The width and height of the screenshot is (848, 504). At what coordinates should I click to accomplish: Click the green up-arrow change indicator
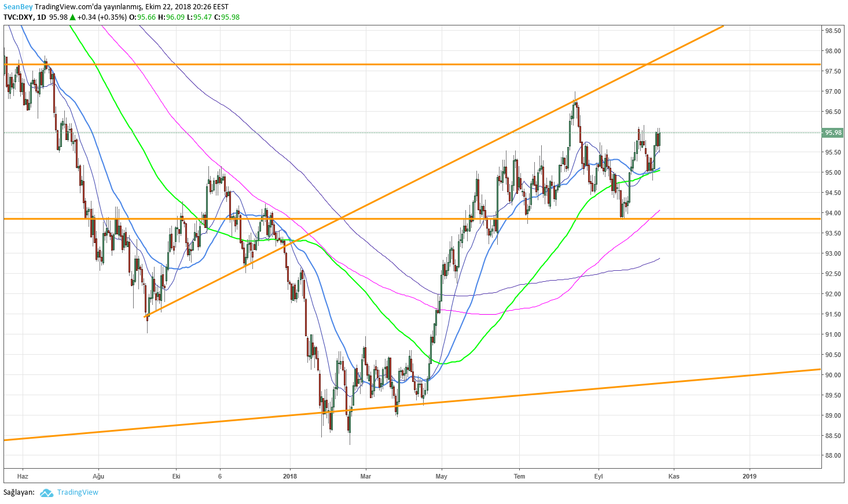72,17
